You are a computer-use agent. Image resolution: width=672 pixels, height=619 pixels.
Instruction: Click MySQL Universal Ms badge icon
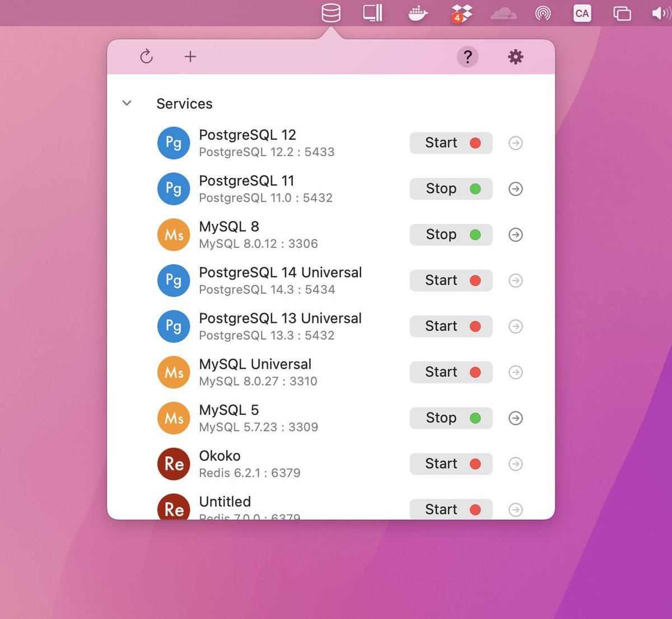[x=174, y=373]
